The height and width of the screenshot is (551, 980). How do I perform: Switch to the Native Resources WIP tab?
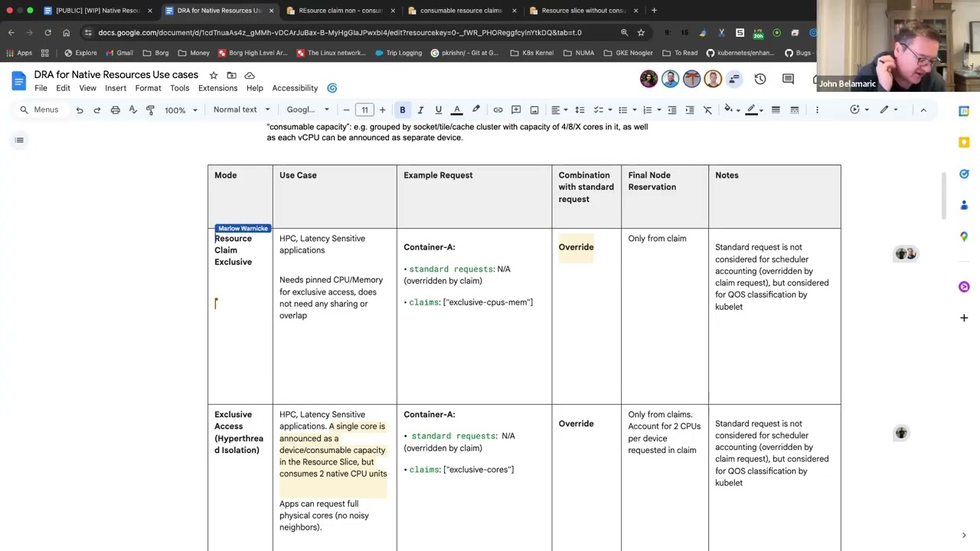(x=97, y=11)
